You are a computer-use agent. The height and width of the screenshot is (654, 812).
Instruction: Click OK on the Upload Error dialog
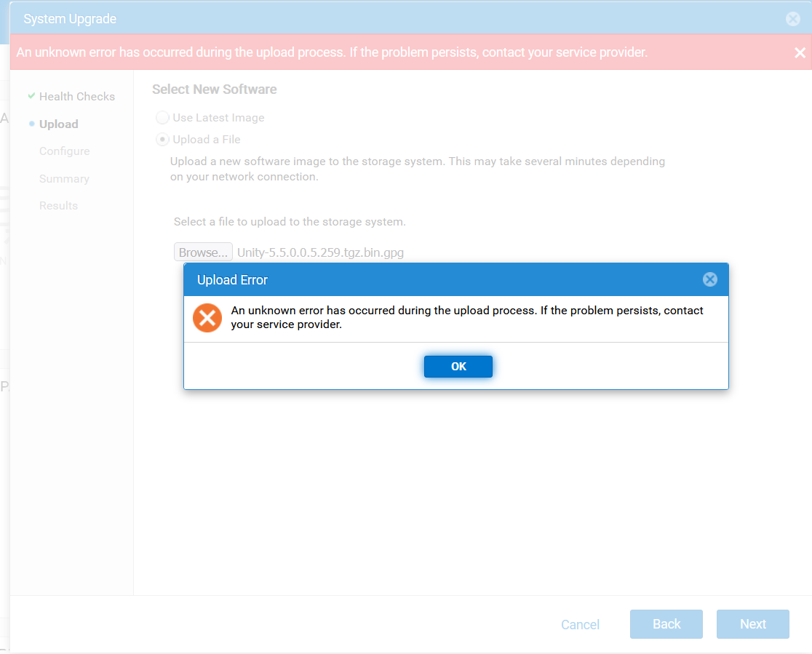tap(458, 366)
